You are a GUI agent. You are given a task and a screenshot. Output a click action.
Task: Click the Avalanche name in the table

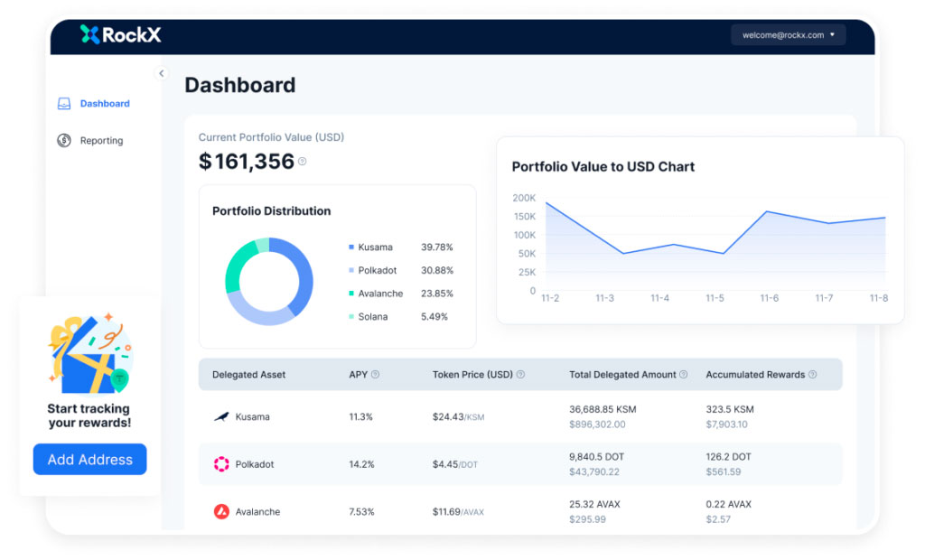click(x=257, y=511)
